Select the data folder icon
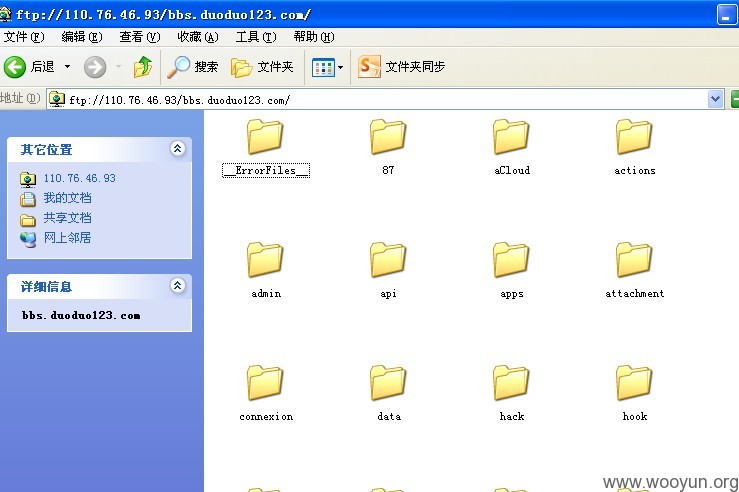Viewport: 739px width, 492px height. point(388,383)
